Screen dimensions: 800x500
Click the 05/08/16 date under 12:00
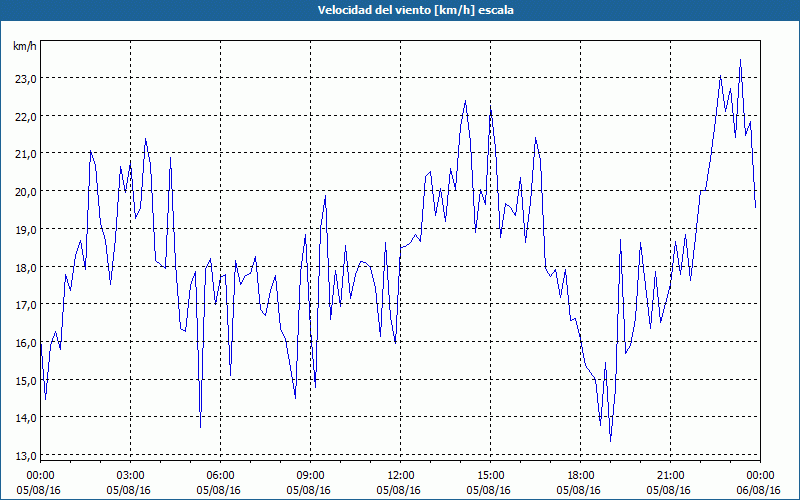click(398, 490)
